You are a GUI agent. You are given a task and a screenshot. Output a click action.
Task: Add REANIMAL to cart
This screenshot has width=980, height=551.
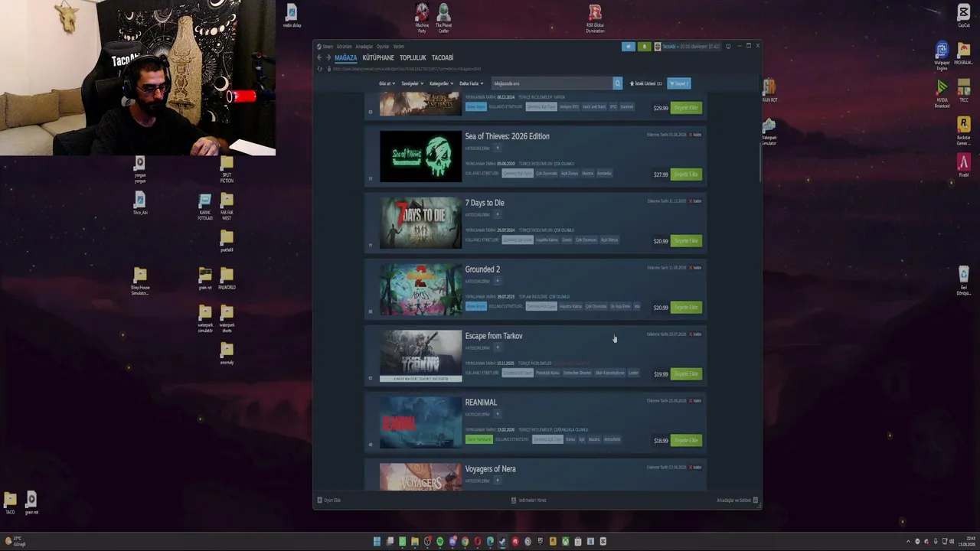pyautogui.click(x=686, y=441)
